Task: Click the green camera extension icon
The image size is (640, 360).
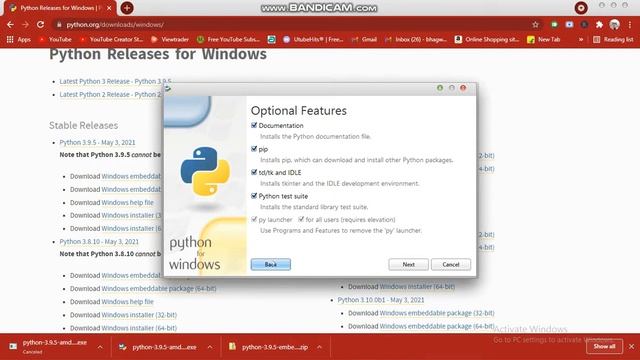Action: 554,24
